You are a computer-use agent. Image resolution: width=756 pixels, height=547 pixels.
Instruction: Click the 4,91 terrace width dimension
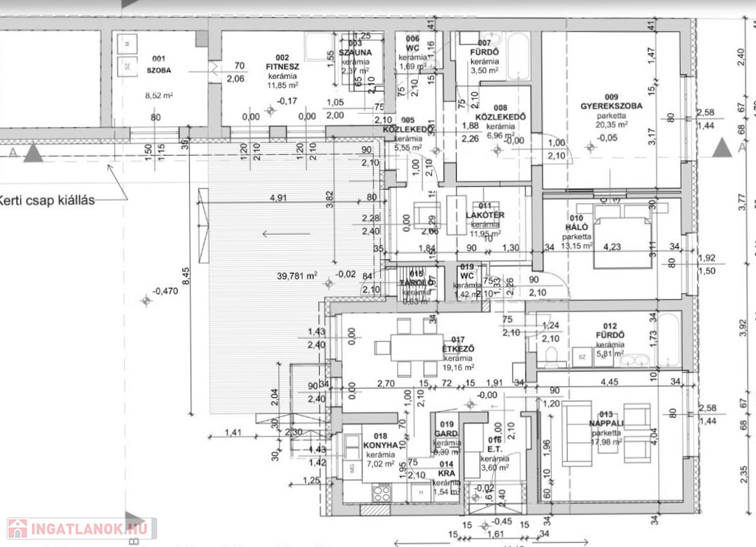pyautogui.click(x=278, y=197)
